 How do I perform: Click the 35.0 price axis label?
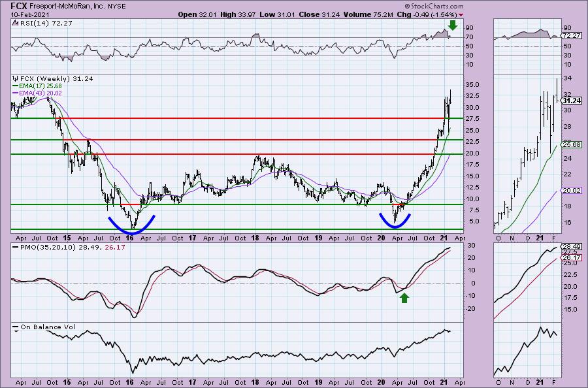coord(472,85)
